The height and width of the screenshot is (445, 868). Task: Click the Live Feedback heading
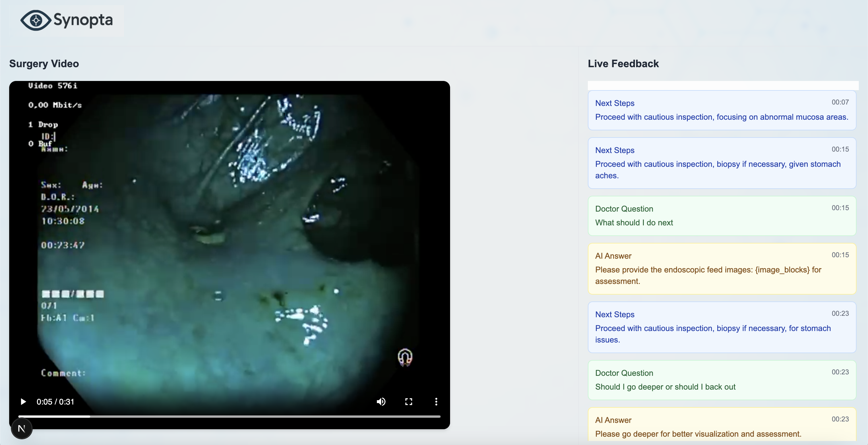click(x=623, y=64)
